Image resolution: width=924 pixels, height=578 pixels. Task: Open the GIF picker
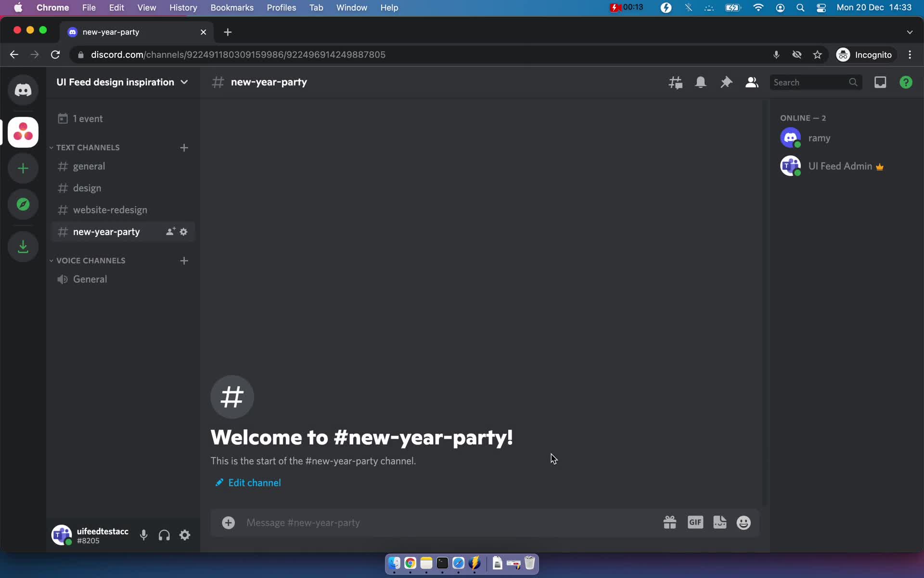coord(695,523)
